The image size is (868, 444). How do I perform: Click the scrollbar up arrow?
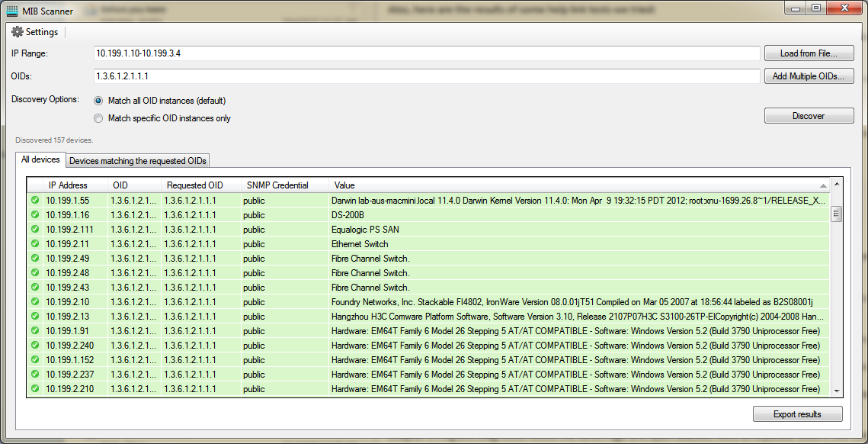836,185
